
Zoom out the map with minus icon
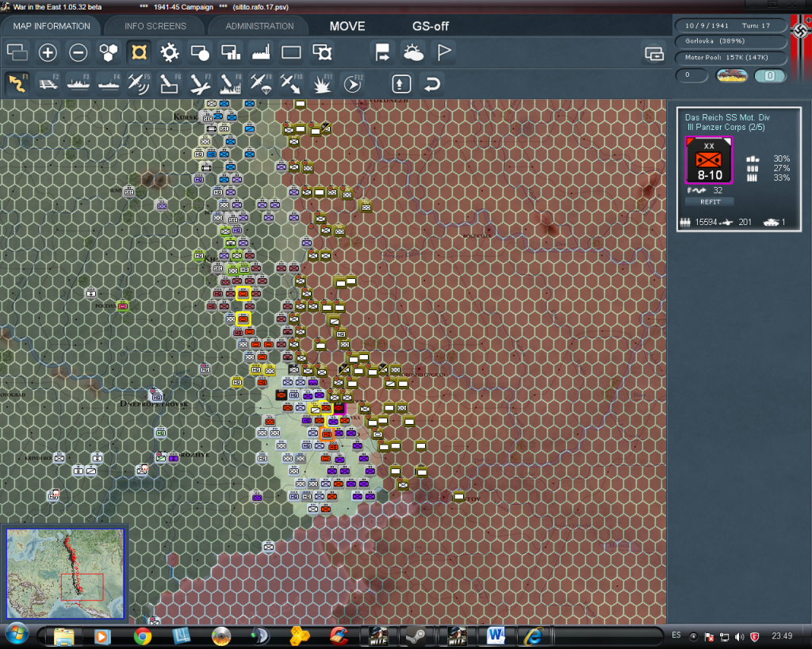coord(79,52)
